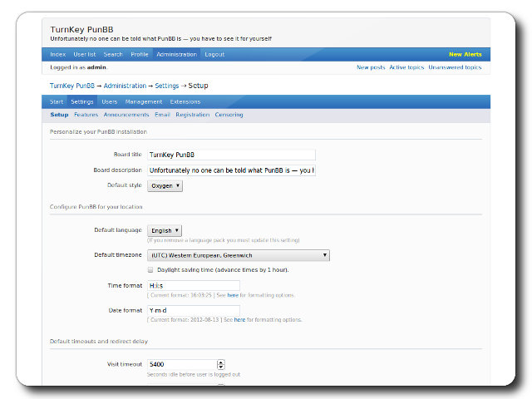Viewport: 532px width, 399px height.
Task: Click the Time format input field
Action: 193,285
